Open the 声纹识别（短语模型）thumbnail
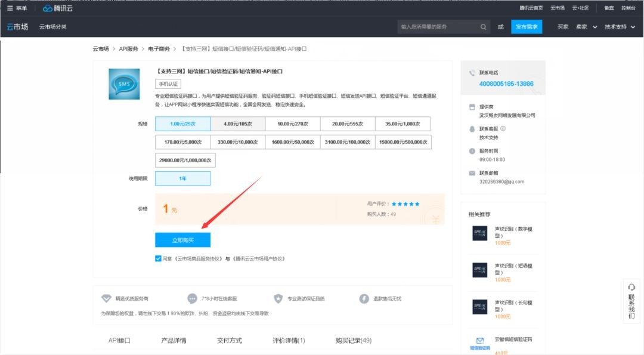644x355 pixels. click(x=479, y=270)
